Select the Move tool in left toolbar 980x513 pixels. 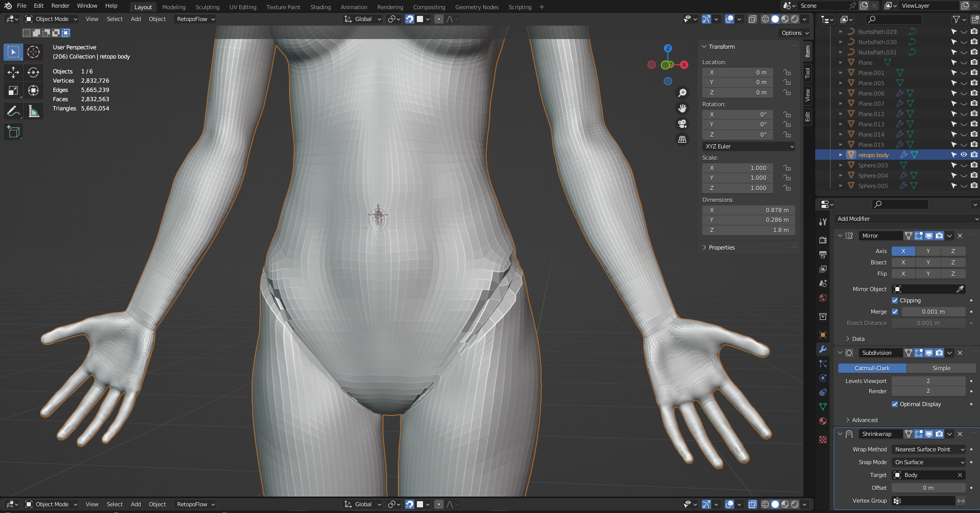[13, 72]
